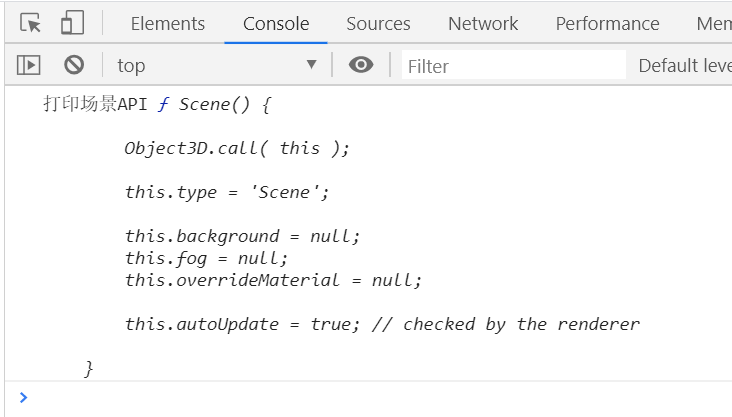Clear the console output

[x=74, y=65]
